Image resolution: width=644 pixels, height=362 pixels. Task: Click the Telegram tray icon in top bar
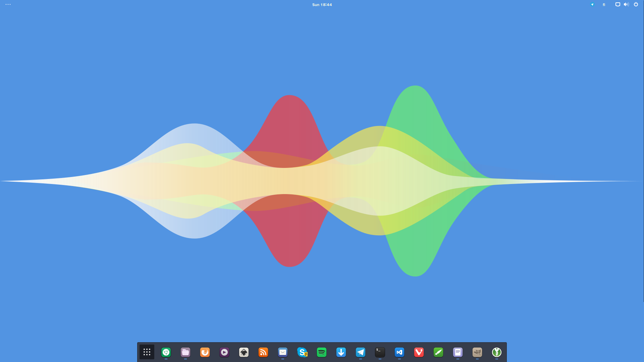point(592,5)
